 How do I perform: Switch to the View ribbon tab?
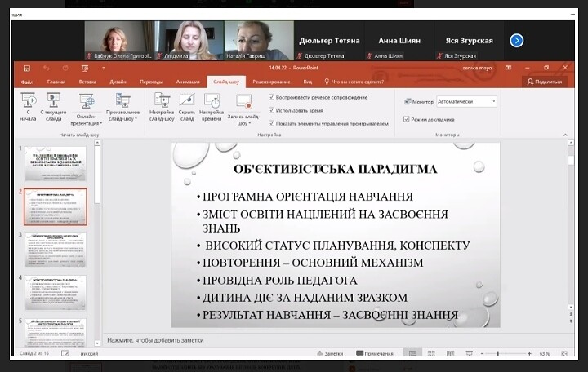308,82
